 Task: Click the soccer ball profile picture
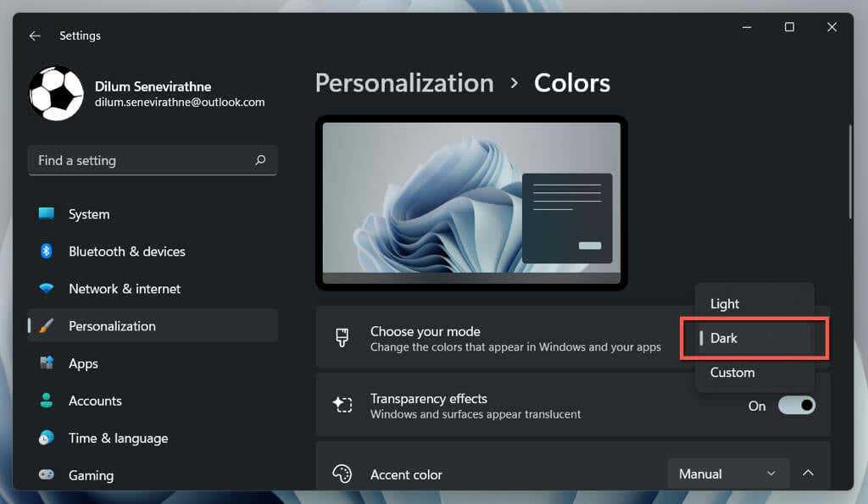(x=57, y=93)
